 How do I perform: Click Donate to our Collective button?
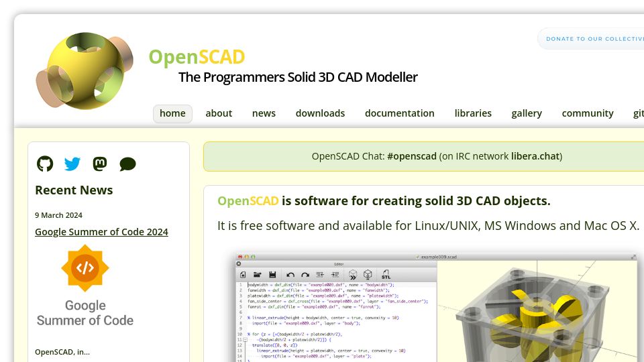click(x=591, y=39)
